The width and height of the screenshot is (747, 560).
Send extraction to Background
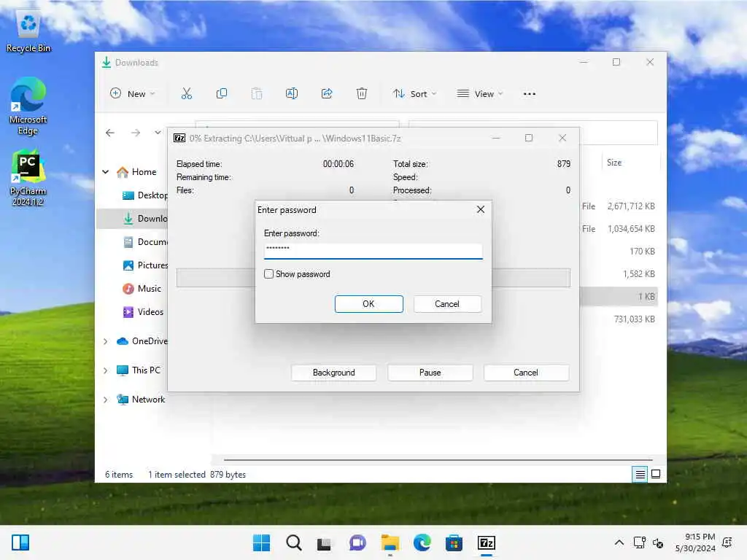[x=333, y=373]
